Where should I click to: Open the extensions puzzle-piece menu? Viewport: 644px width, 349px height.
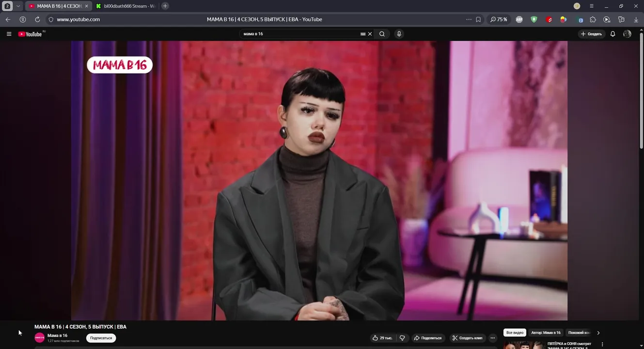coord(593,19)
